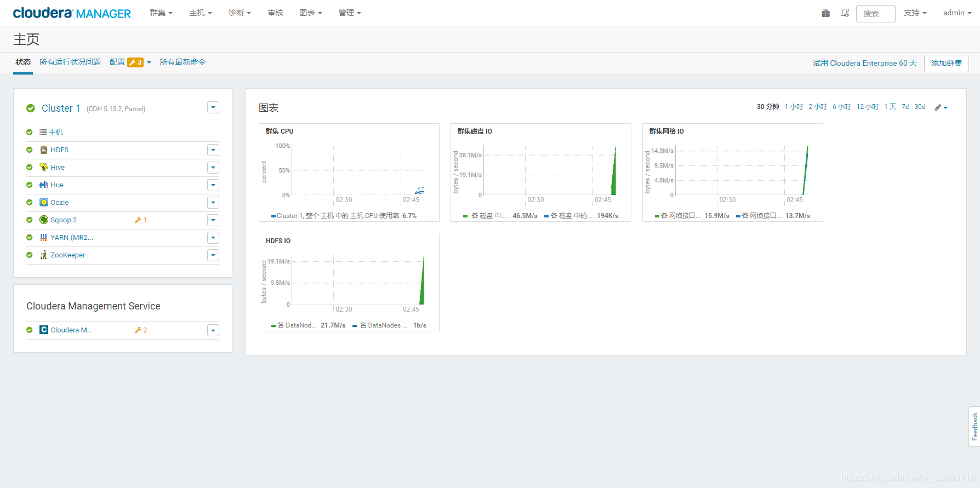Click the Oozie service icon
Viewport: 980px width, 488px height.
point(44,203)
